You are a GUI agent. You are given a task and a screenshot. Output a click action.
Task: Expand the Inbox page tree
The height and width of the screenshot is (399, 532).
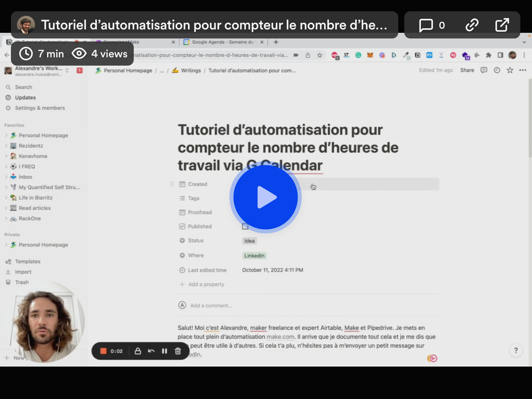tap(6, 177)
